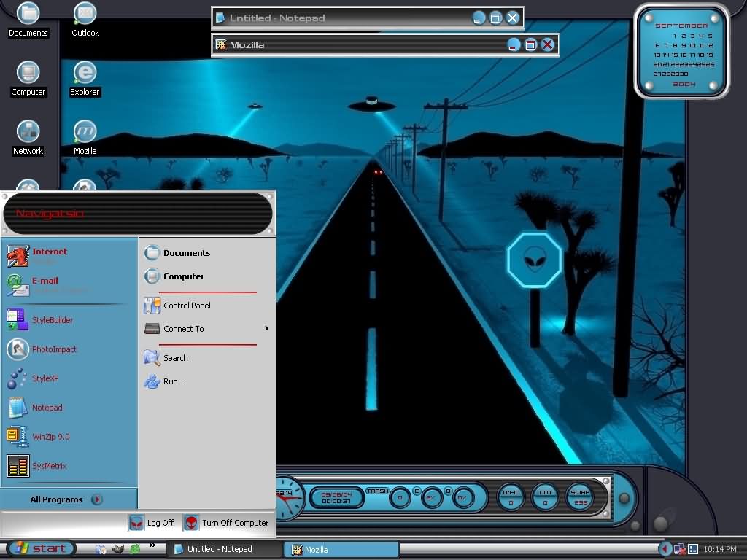Click the widget's analog clock
Viewport: 747px width, 560px height.
click(x=289, y=499)
